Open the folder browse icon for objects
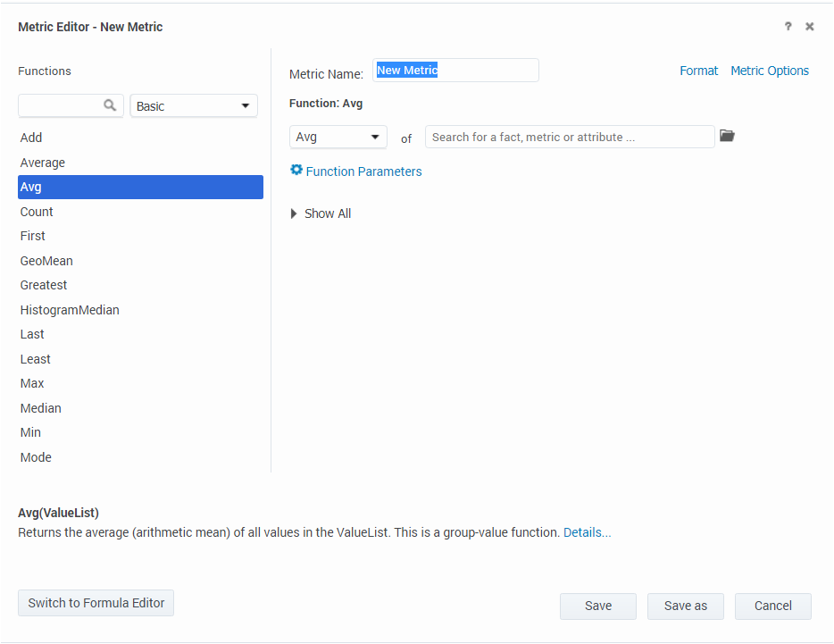Viewport: 834px width, 644px height. pos(727,136)
